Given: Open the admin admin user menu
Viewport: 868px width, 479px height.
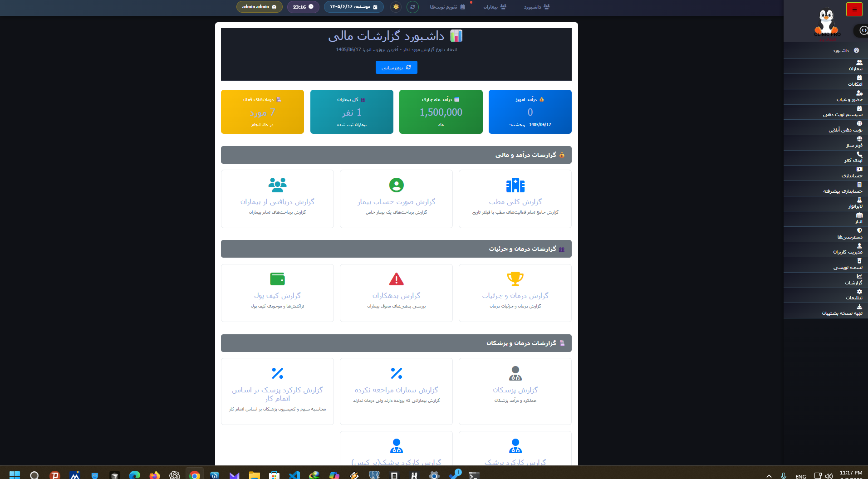Looking at the screenshot, I should click(259, 7).
